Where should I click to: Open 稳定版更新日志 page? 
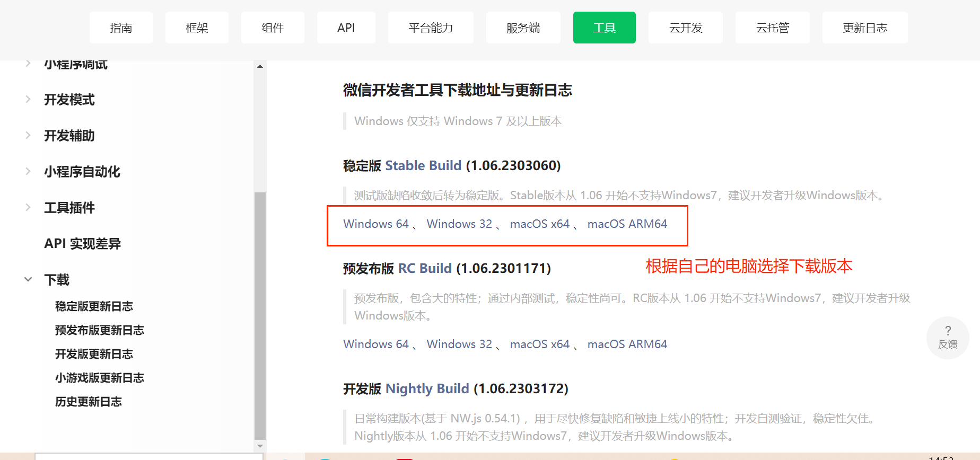94,306
